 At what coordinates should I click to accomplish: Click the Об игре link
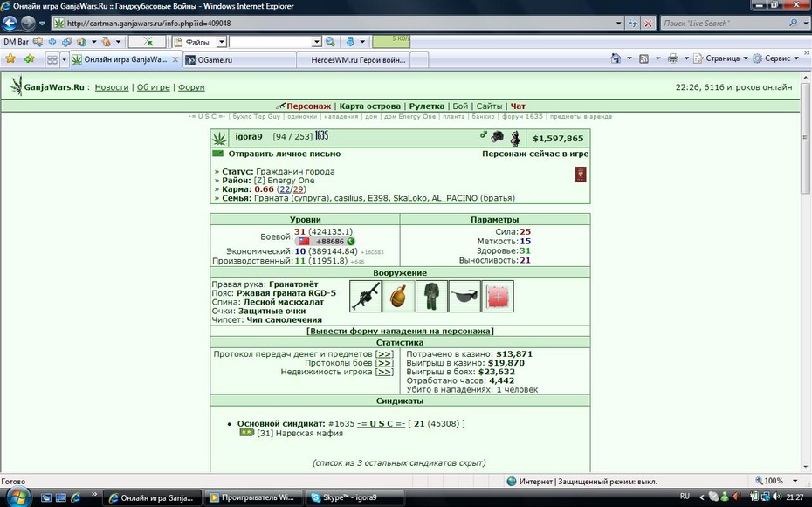(x=154, y=87)
